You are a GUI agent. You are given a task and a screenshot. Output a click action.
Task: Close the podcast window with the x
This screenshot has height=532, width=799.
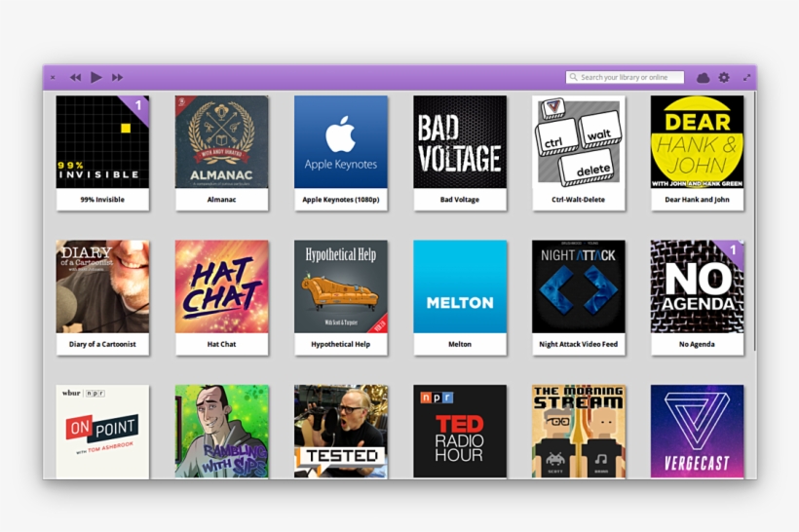click(53, 77)
